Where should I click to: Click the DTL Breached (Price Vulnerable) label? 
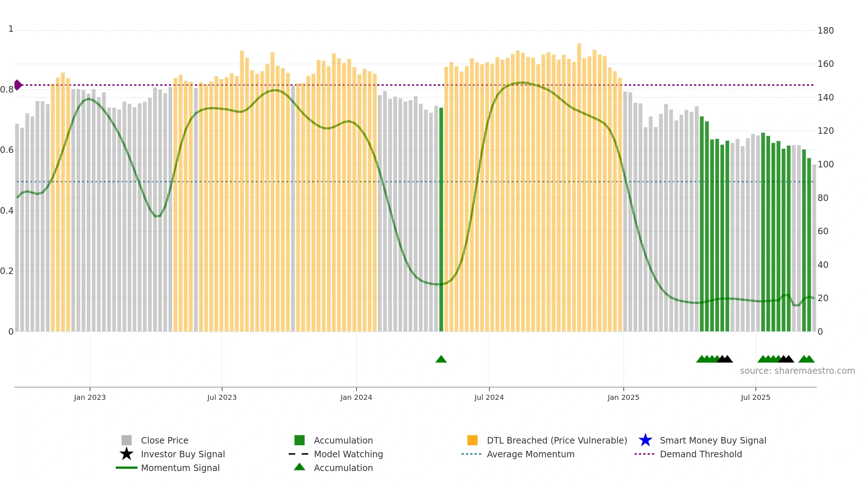[557, 440]
